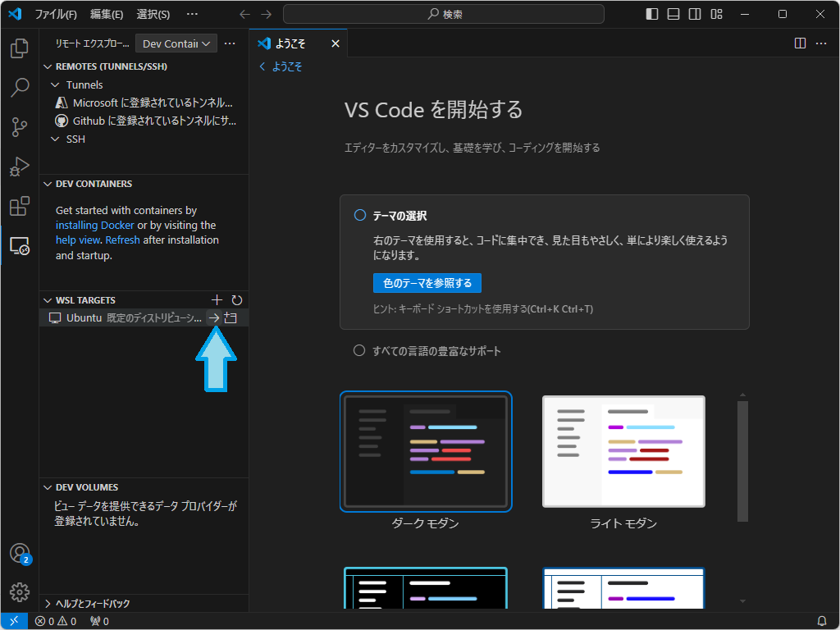Select the すべての言語の豊富なサポート step radio
This screenshot has height=630, width=840.
pyautogui.click(x=359, y=351)
